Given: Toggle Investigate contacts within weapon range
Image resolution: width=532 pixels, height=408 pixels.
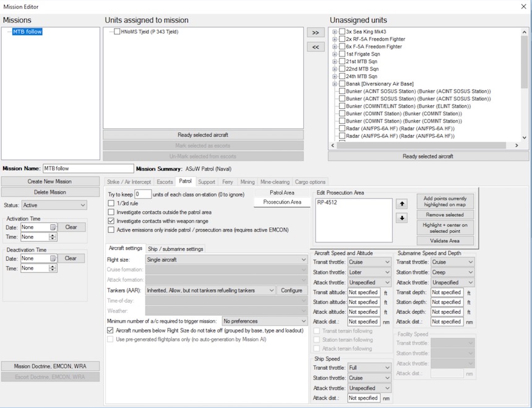Looking at the screenshot, I should [111, 221].
